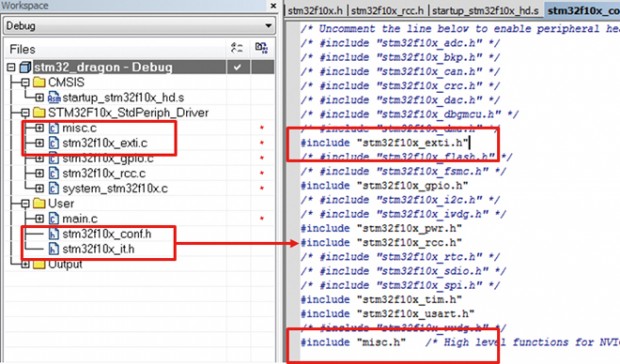Expand the Output folder

pyautogui.click(x=25, y=264)
